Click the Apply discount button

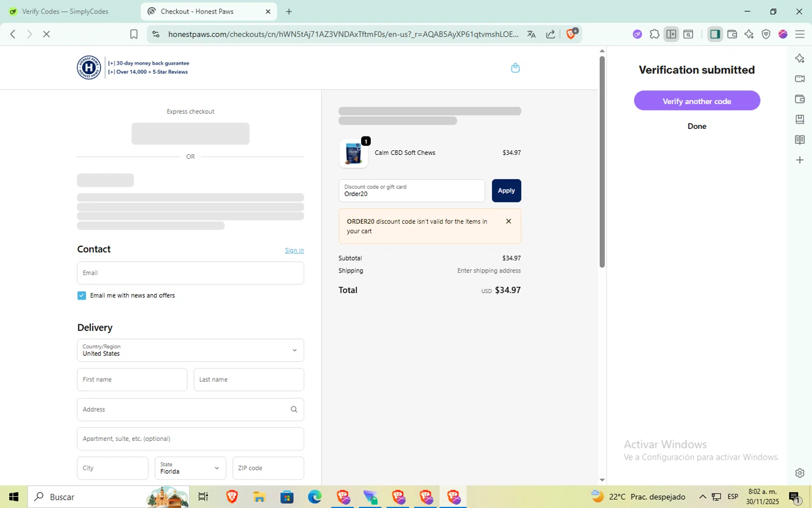click(506, 191)
